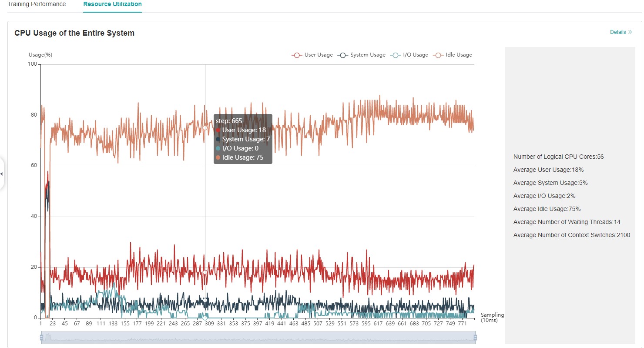Click the Idle Usage marker on the hover line

[x=205, y=128]
